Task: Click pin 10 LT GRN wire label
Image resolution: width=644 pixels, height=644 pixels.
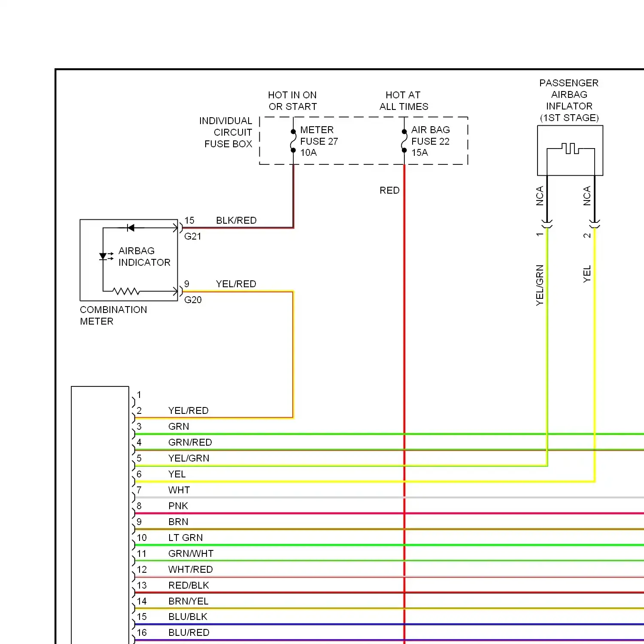Action: (x=185, y=538)
